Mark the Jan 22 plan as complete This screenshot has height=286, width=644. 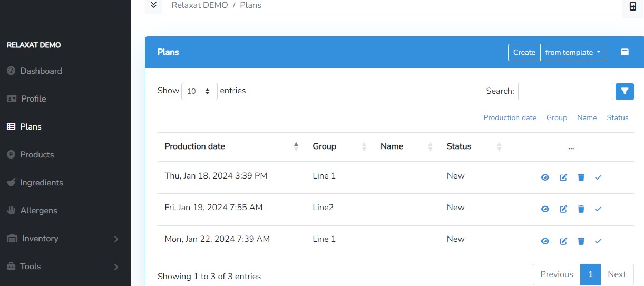coord(598,241)
